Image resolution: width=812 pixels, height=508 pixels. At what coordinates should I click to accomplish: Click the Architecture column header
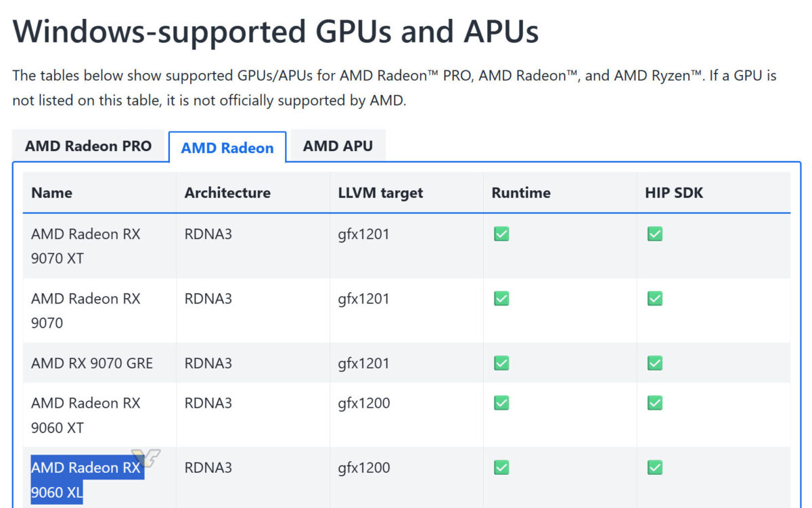[227, 192]
